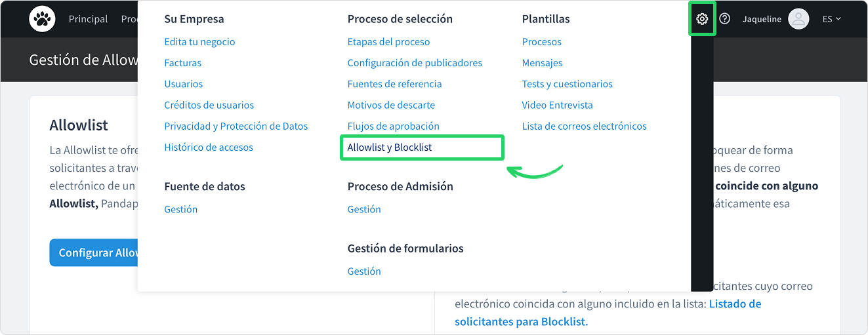Screen dimensions: 868x335
Task: Open Edita tu negocio link
Action: point(199,42)
